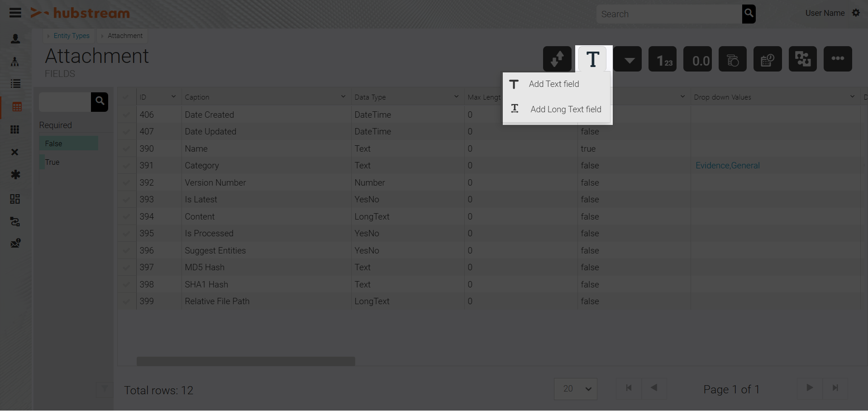Check the header select-all checkbox
The image size is (868, 411).
127,97
